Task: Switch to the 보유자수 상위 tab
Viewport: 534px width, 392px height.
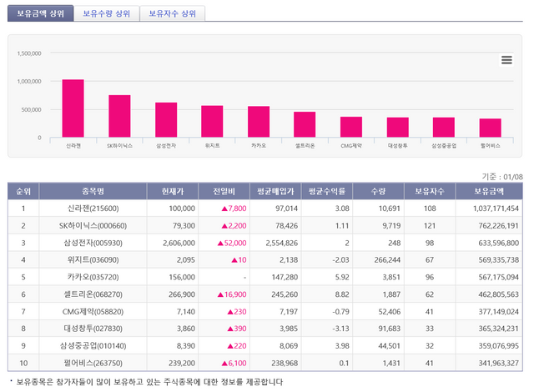Action: 173,13
